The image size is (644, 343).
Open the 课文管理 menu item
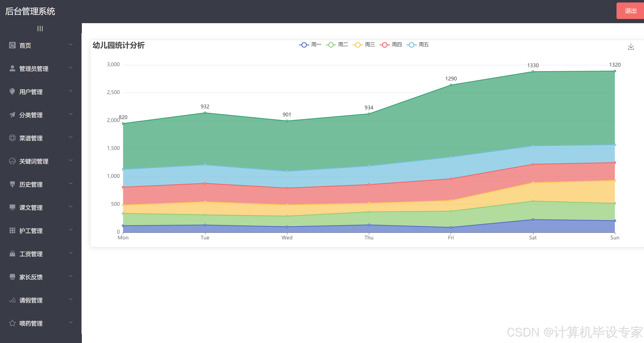point(31,208)
